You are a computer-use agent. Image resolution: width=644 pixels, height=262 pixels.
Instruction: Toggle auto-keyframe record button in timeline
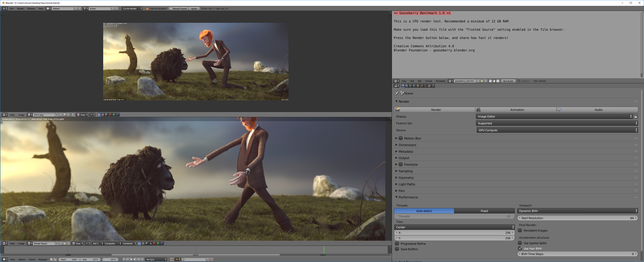click(x=172, y=260)
